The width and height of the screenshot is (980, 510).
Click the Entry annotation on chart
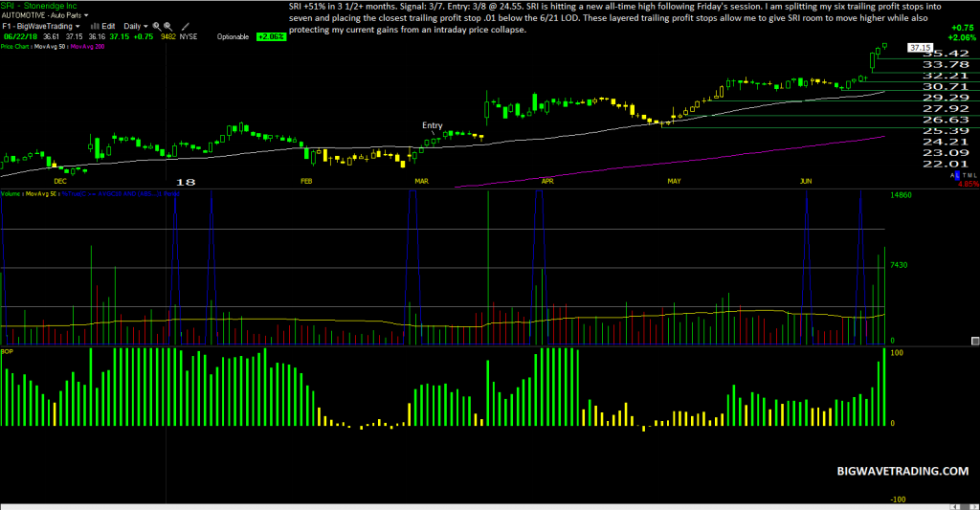click(x=432, y=125)
